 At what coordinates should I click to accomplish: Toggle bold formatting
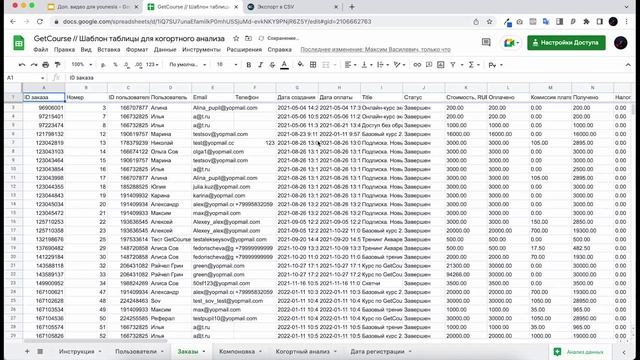click(249, 65)
